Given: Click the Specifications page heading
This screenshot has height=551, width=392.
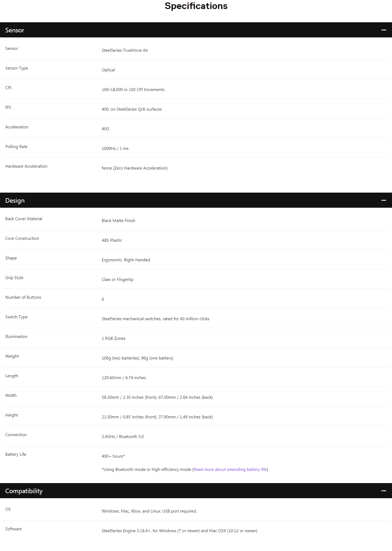Looking at the screenshot, I should click(196, 6).
